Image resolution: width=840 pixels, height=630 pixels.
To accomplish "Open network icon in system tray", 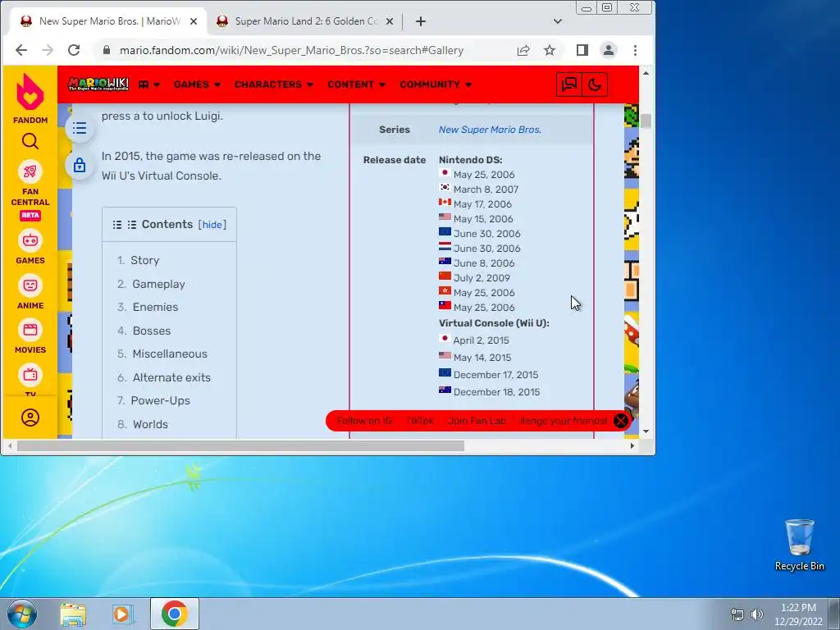I will (x=737, y=614).
